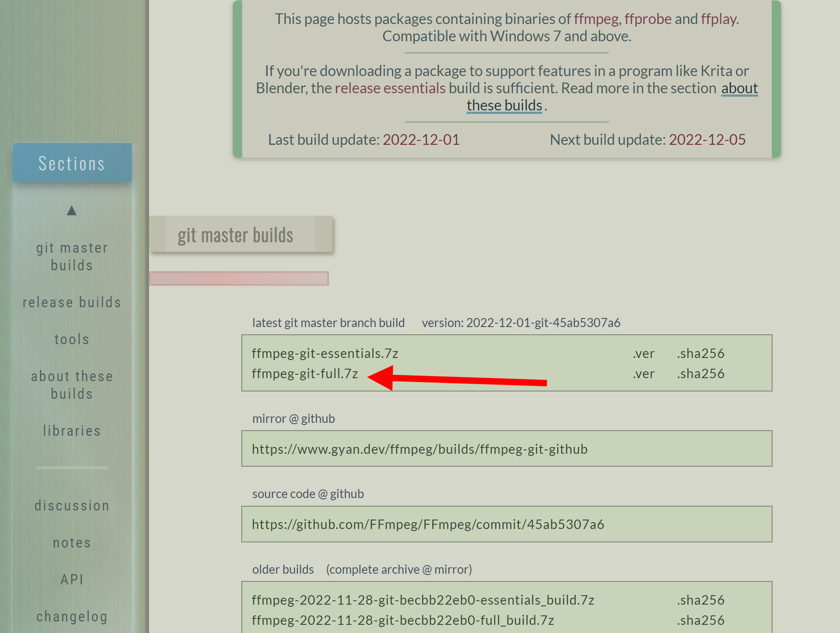Open .ver for ffmpeg-git-essentials.7z
Screen dimensions: 840x633
point(643,353)
